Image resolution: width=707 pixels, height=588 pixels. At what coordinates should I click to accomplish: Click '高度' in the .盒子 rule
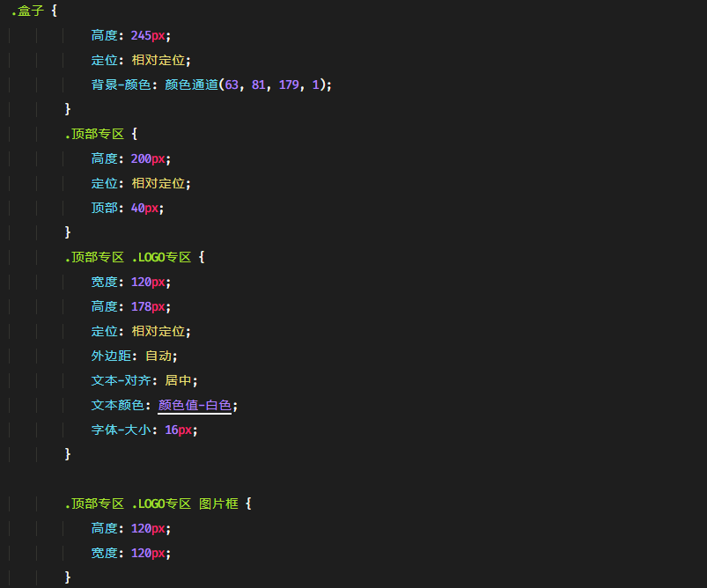click(104, 35)
